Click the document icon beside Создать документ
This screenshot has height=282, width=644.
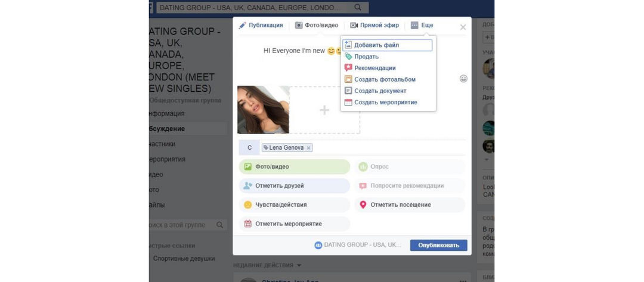[x=348, y=91]
